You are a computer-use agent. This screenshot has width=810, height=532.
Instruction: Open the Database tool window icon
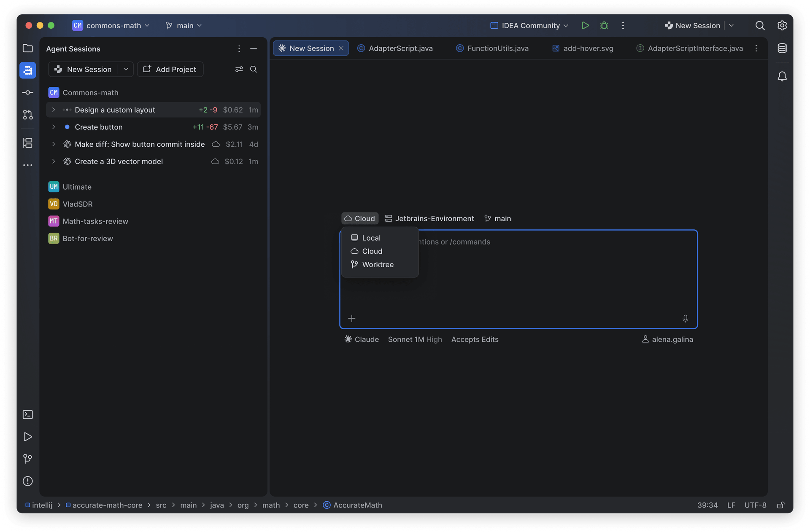pos(782,48)
